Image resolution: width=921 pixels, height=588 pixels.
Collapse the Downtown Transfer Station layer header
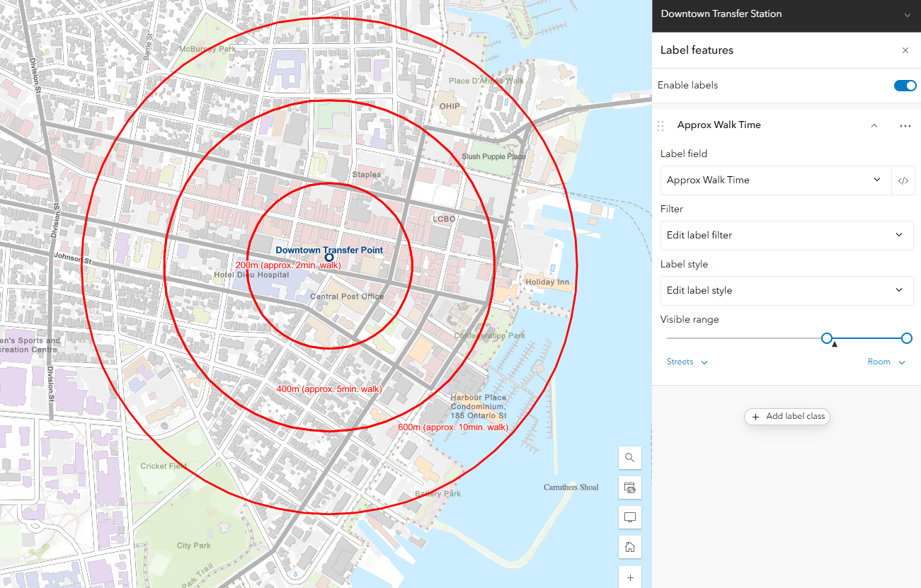tap(908, 15)
